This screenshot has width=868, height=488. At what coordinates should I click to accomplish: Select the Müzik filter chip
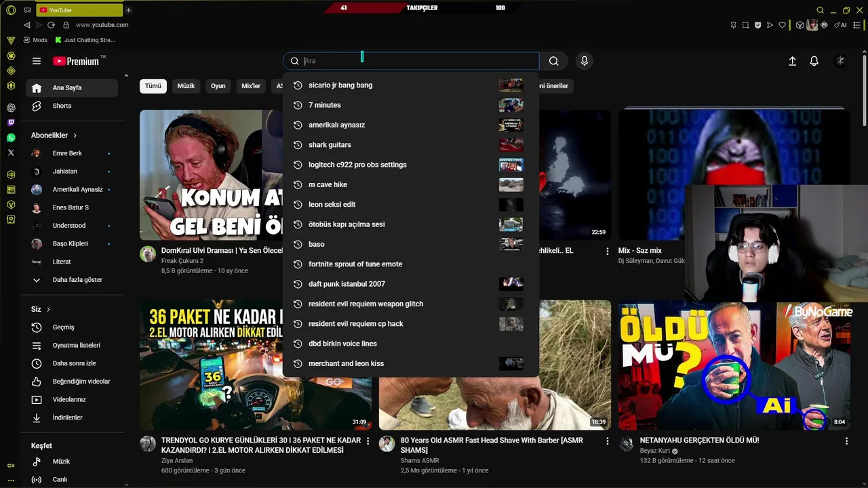click(x=186, y=86)
